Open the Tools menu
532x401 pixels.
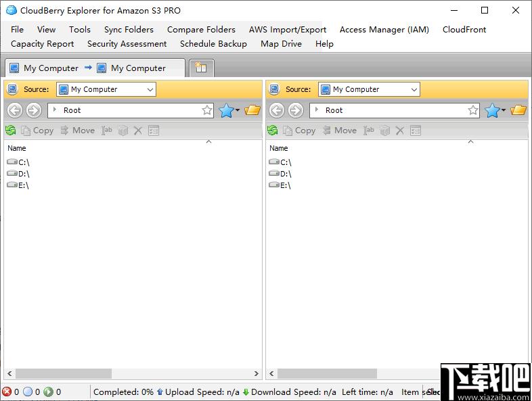tap(80, 30)
